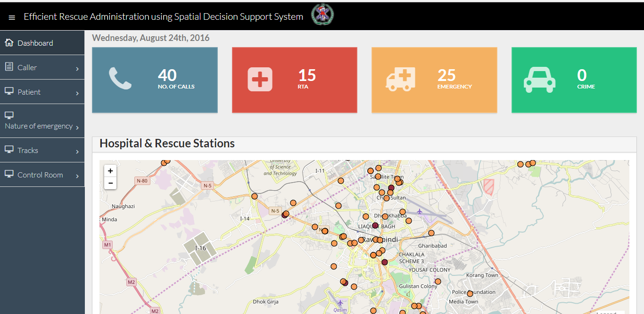Expand the Caller submenu chevron
The height and width of the screenshot is (314, 644).
(77, 69)
